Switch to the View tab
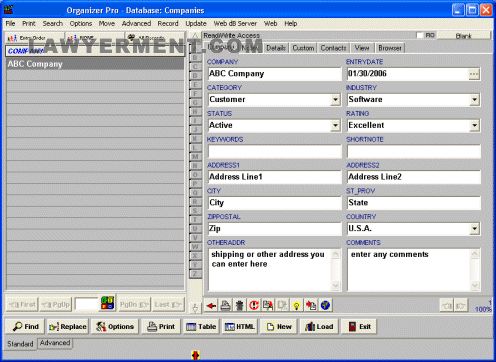496x362 pixels. pyautogui.click(x=362, y=48)
